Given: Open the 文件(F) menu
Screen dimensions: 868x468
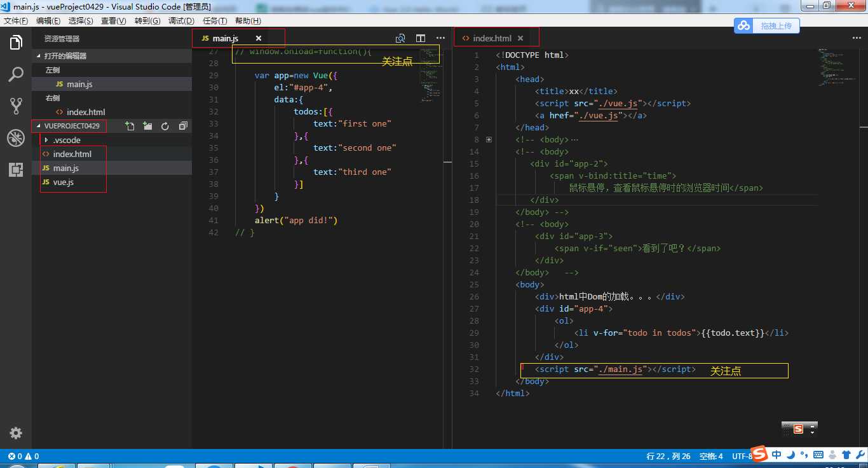Looking at the screenshot, I should [x=16, y=21].
